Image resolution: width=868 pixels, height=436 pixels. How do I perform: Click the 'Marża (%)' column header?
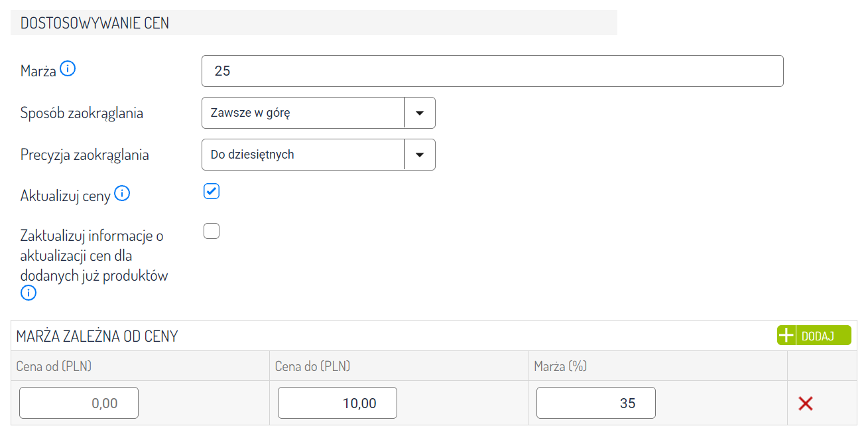[560, 366]
